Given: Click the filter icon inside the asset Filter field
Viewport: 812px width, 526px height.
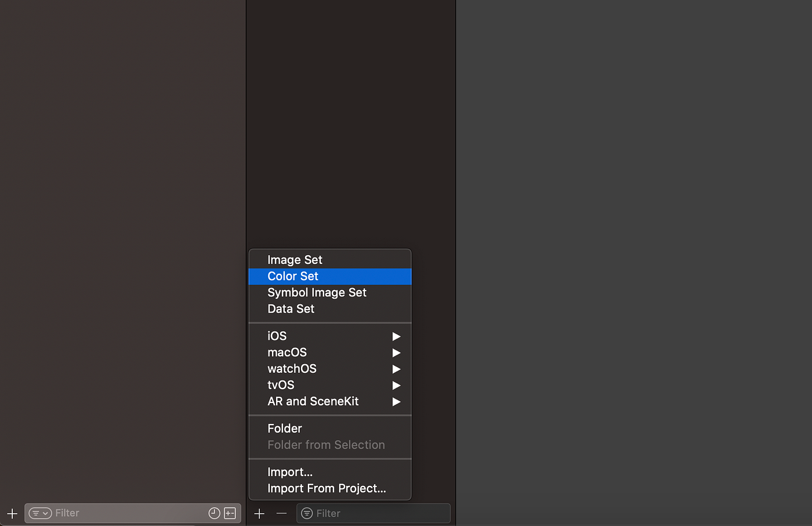Looking at the screenshot, I should pos(306,513).
